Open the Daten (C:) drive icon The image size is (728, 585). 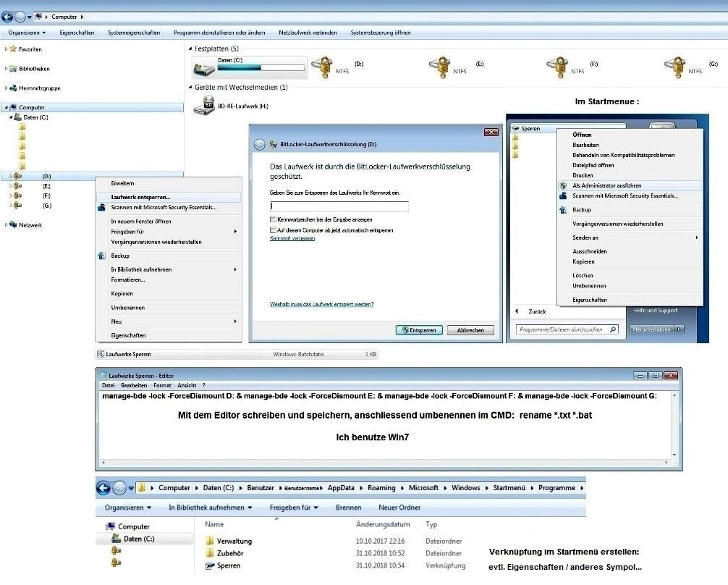coord(204,69)
